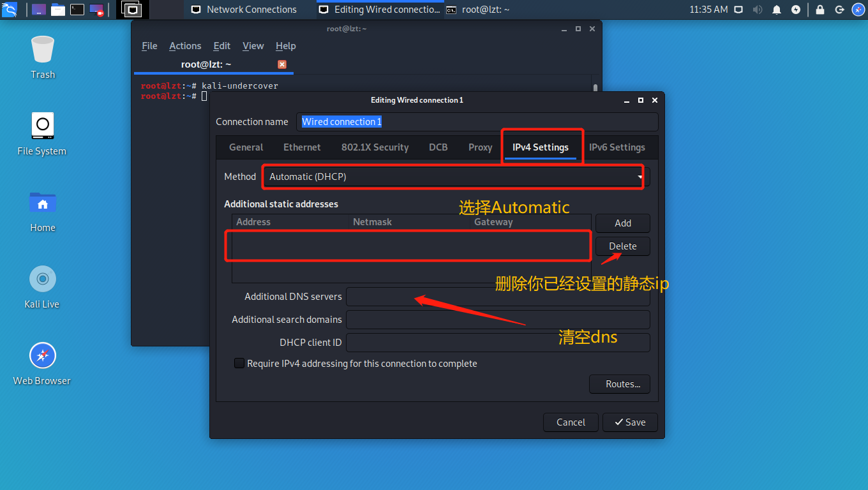Click the workspace switcher in the panel
The width and height of the screenshot is (868, 490).
pyautogui.click(x=132, y=10)
